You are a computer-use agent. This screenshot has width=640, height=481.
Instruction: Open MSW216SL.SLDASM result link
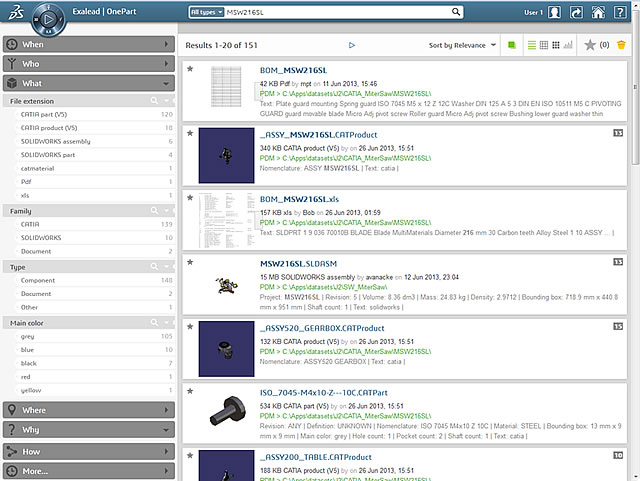click(298, 264)
